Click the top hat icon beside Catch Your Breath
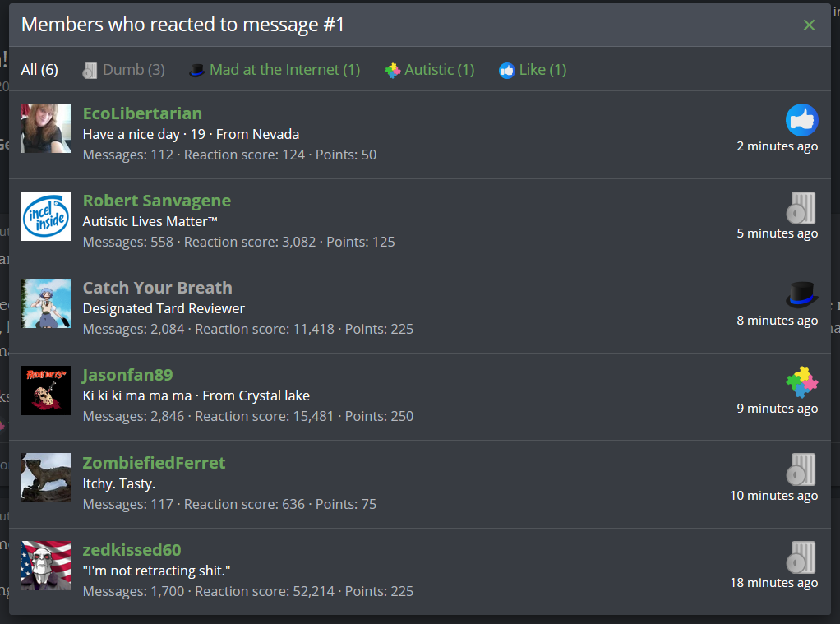Screen dimensions: 840x624 pos(801,295)
